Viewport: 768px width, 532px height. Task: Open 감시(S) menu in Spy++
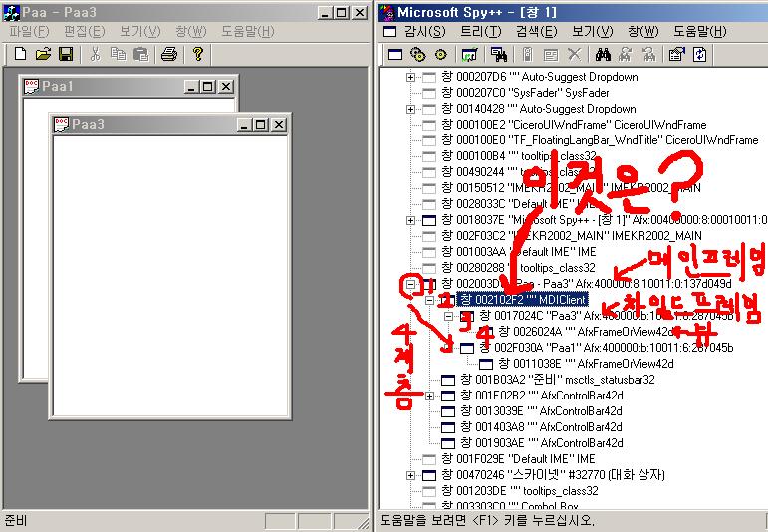click(424, 31)
